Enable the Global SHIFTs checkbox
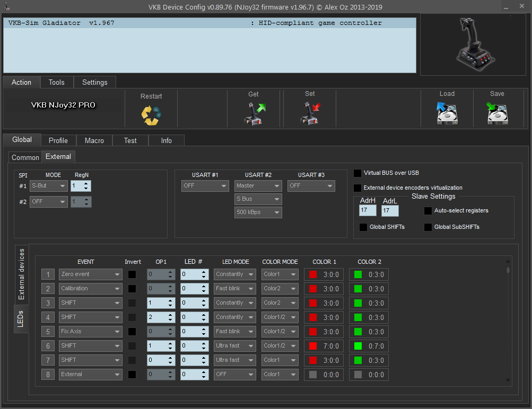This screenshot has width=532, height=409. coord(363,227)
